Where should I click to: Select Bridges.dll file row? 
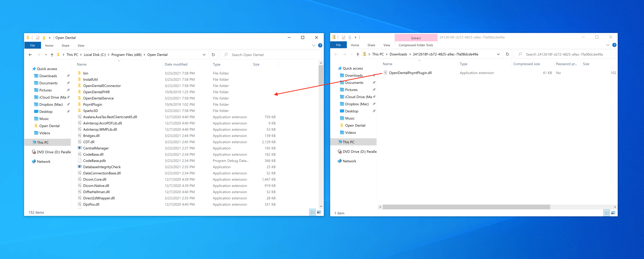(x=177, y=136)
